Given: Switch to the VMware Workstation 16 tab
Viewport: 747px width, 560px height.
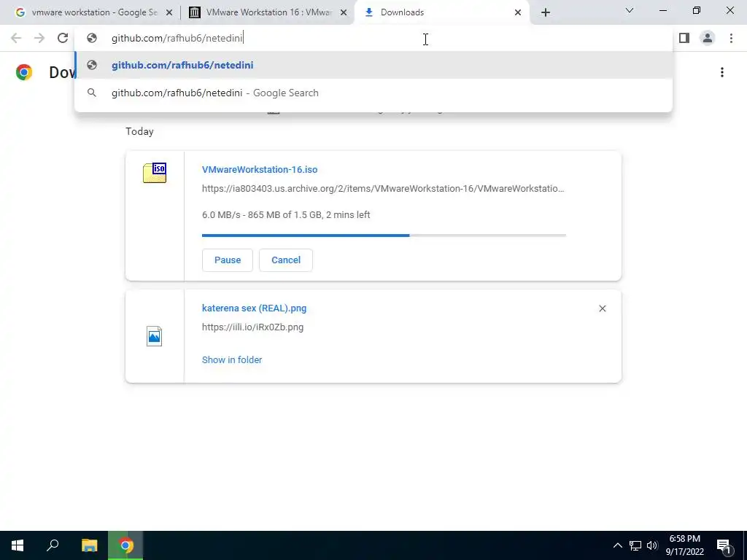Looking at the screenshot, I should tap(268, 12).
